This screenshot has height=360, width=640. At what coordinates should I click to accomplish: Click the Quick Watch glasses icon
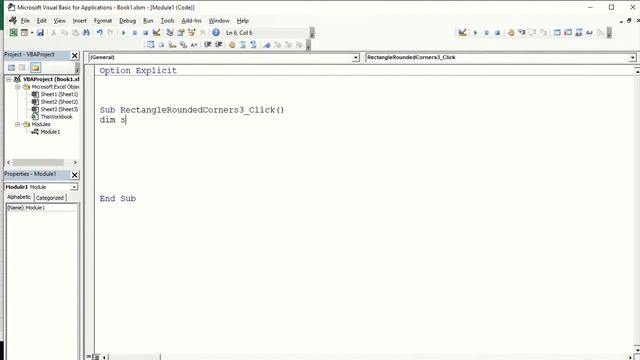pyautogui.click(x=589, y=33)
